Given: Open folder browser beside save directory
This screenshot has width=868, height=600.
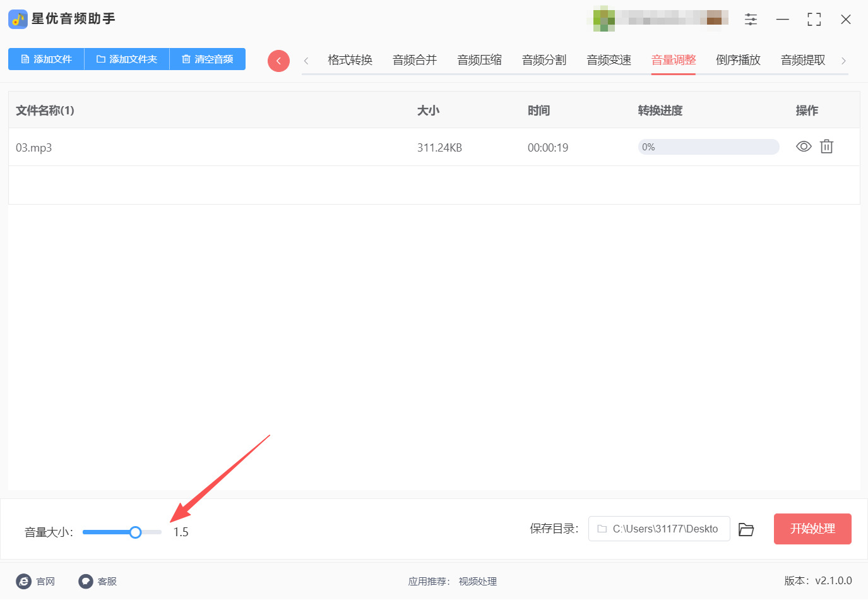Looking at the screenshot, I should [746, 529].
